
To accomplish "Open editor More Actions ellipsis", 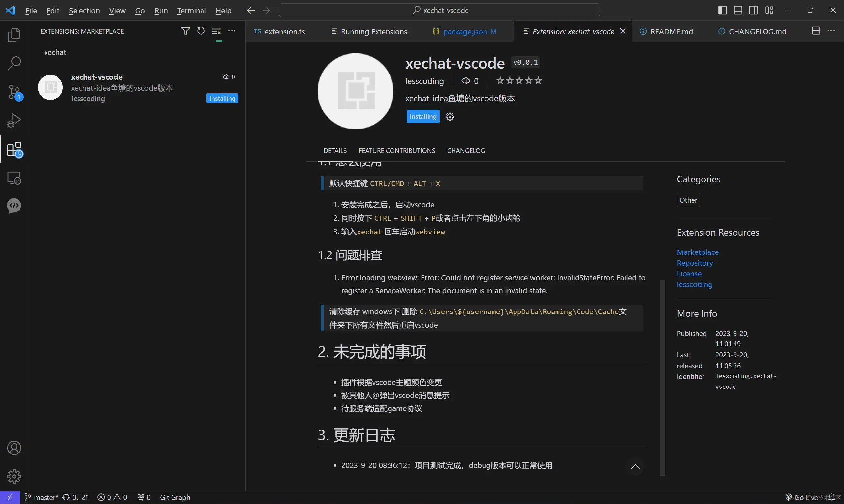I will (831, 31).
